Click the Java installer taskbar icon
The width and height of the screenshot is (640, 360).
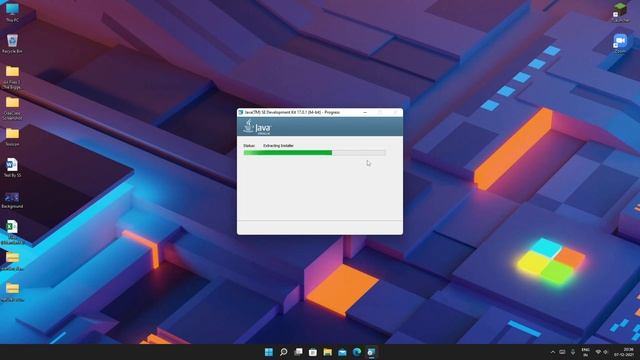point(371,352)
